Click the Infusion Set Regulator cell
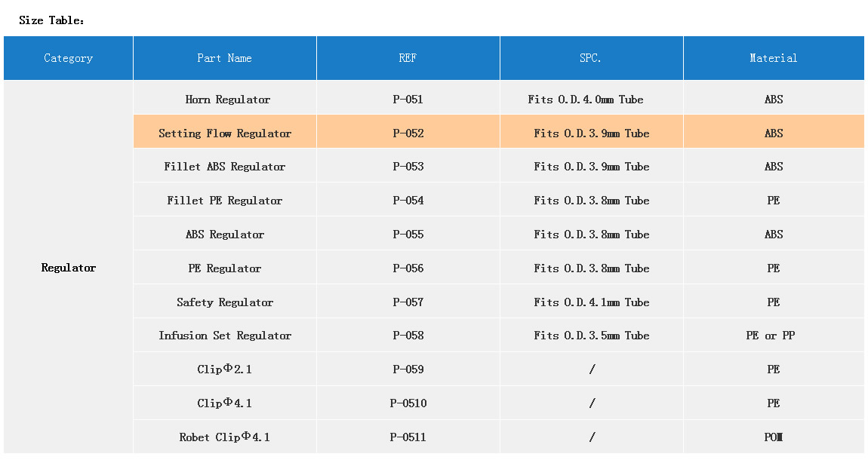Image resolution: width=868 pixels, height=460 pixels. tap(225, 336)
